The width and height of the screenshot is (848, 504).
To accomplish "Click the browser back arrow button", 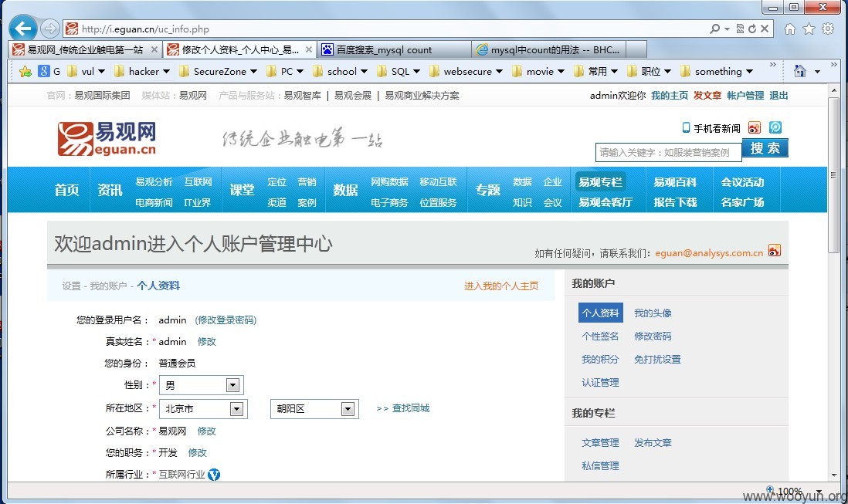I will (22, 28).
